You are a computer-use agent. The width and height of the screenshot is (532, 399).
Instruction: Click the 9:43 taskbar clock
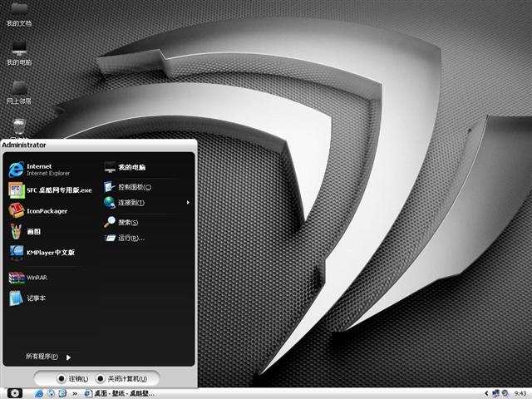520,393
